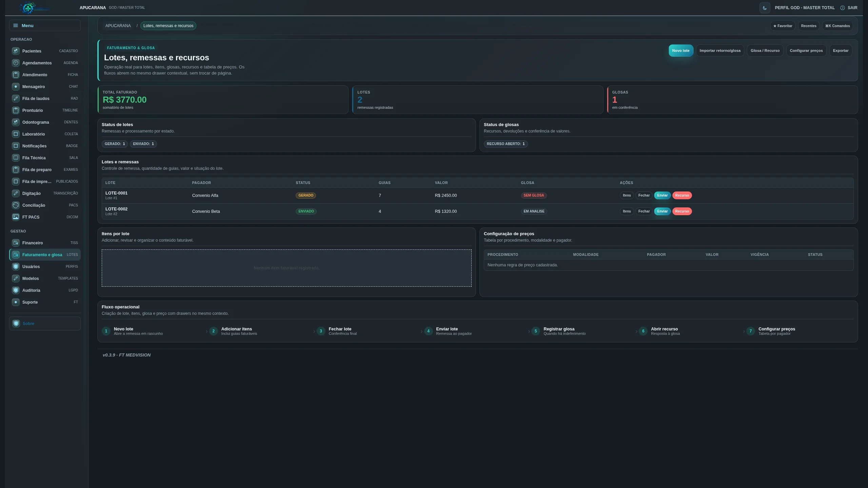This screenshot has width=868, height=488.
Task: Click the Novo lote button
Action: pyautogui.click(x=680, y=50)
